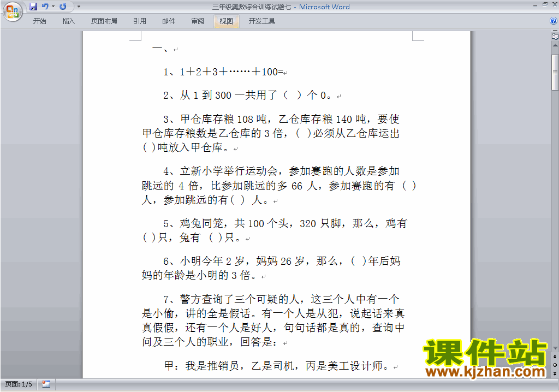Save the document with the floppy icon
The width and height of the screenshot is (559, 392).
tap(33, 7)
